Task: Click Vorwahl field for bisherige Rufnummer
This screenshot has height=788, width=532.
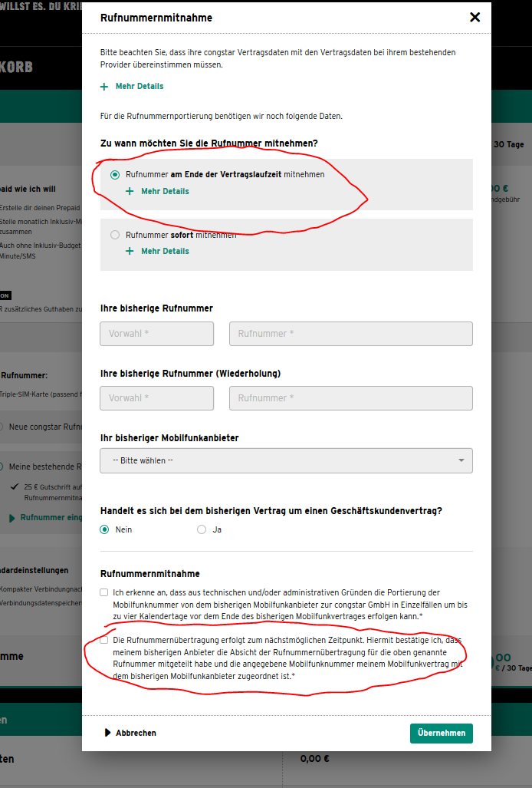Action: [x=156, y=334]
